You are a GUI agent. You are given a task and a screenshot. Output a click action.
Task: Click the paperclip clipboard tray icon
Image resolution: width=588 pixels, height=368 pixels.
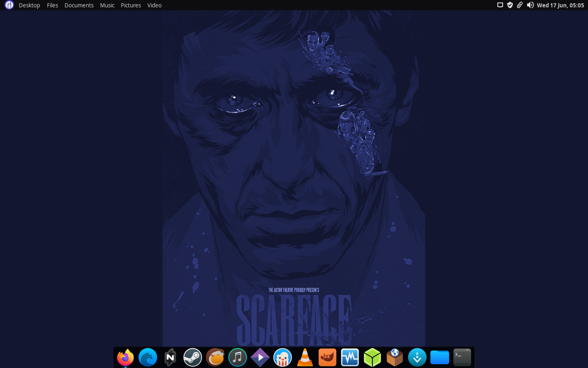pyautogui.click(x=520, y=5)
